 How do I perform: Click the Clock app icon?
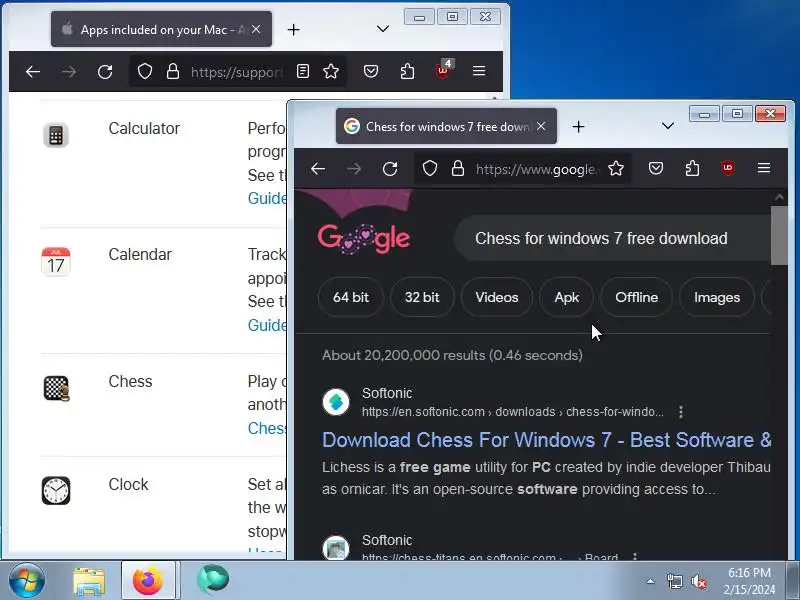(56, 491)
